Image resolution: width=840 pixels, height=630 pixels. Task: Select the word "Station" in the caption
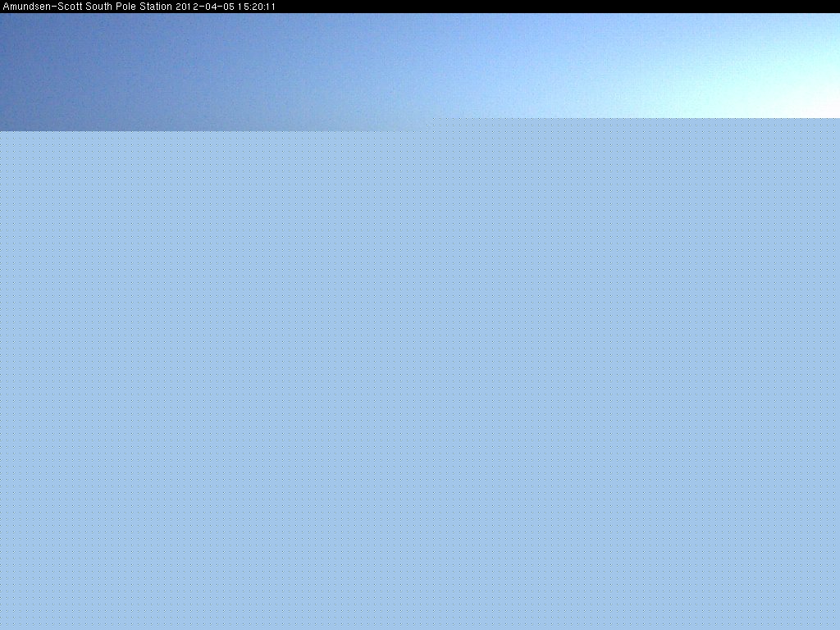point(155,7)
